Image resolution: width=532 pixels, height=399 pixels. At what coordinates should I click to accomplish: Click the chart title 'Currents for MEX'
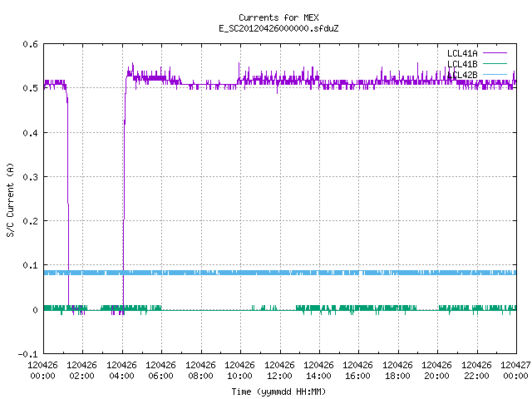278,17
